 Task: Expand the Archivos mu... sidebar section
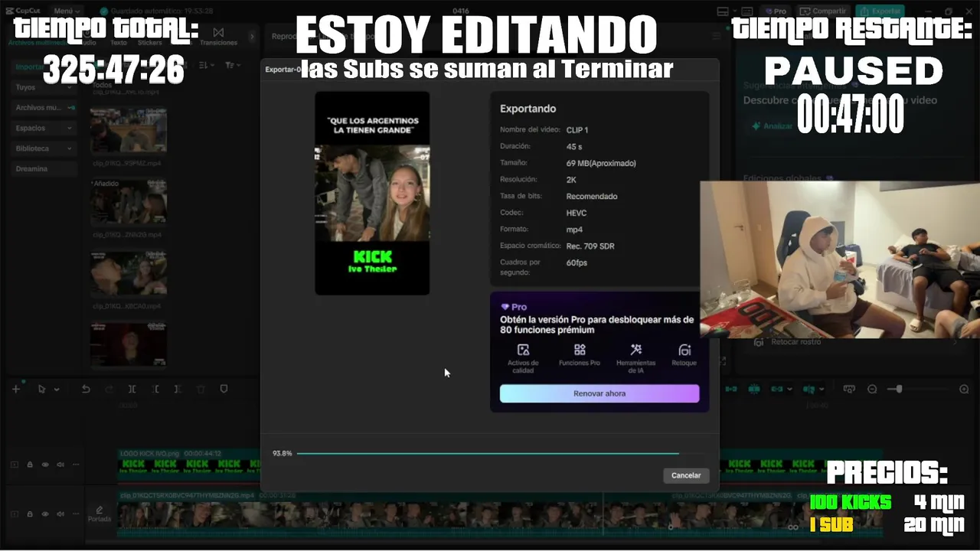[44, 108]
